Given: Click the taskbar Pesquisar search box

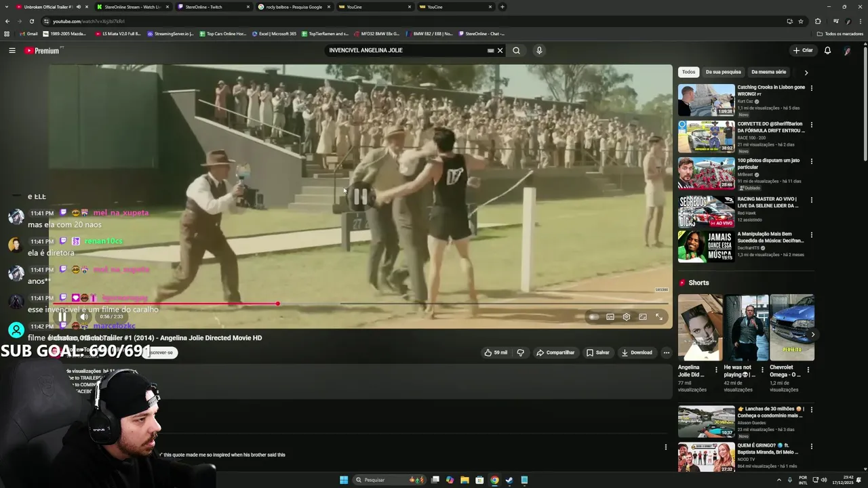Looking at the screenshot, I should [x=390, y=480].
